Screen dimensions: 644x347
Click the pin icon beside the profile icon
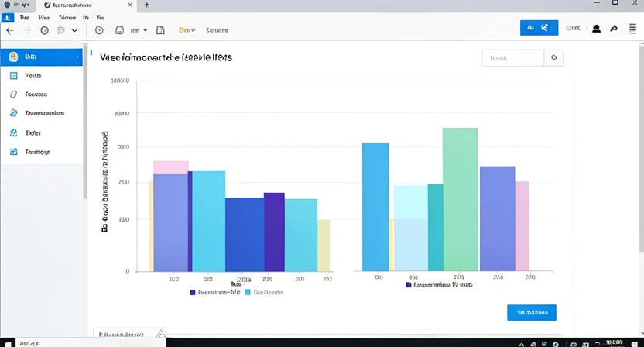point(614,29)
